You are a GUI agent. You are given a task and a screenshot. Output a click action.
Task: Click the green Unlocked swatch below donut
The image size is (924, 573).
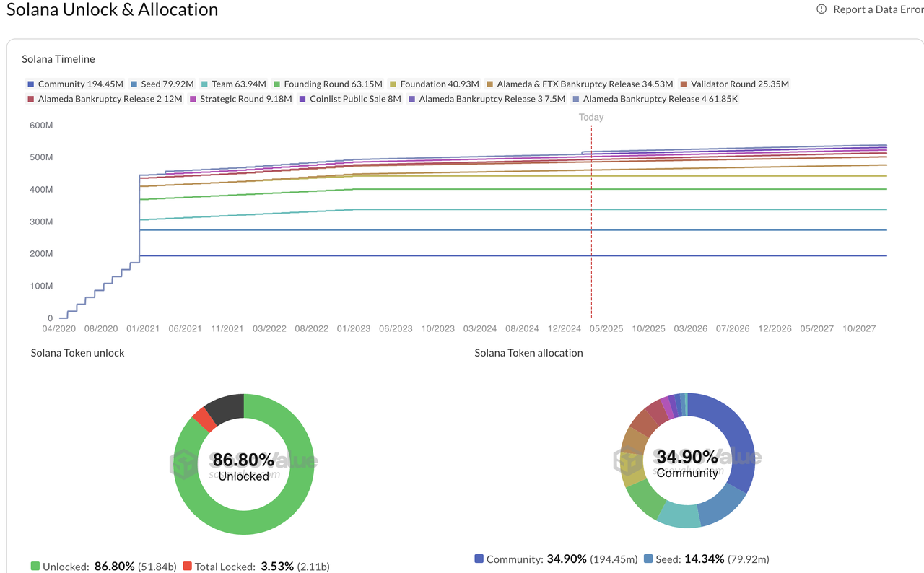(35, 567)
